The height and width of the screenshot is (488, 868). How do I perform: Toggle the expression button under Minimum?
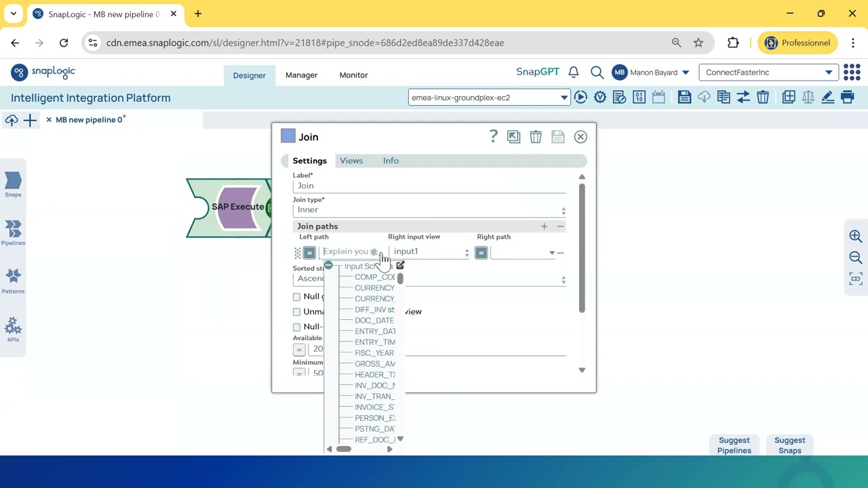click(x=299, y=373)
